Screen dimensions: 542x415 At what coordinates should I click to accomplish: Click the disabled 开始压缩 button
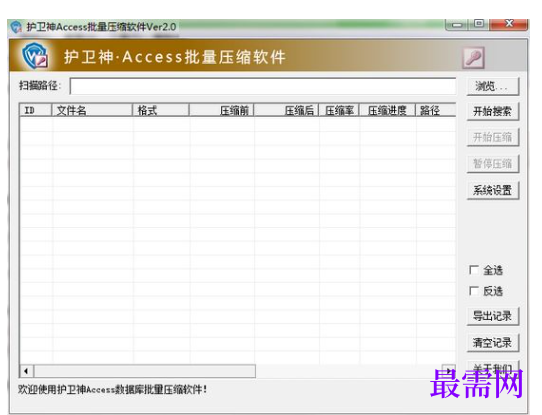(493, 138)
